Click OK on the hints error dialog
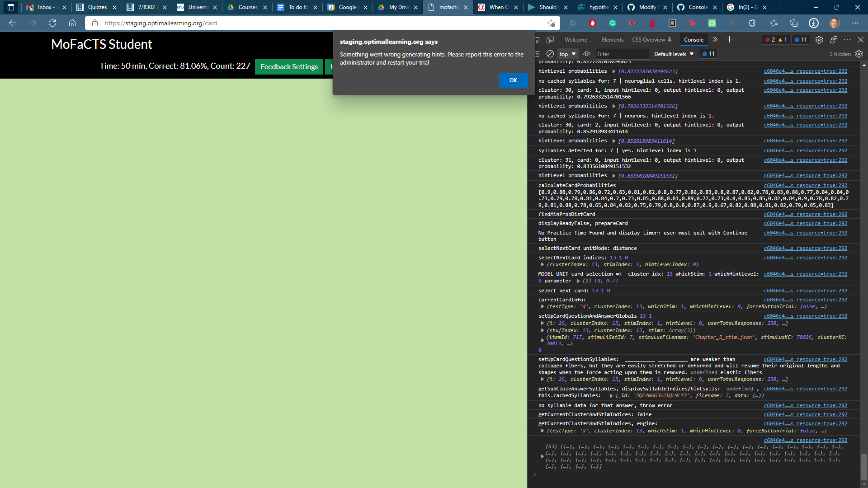 point(513,80)
